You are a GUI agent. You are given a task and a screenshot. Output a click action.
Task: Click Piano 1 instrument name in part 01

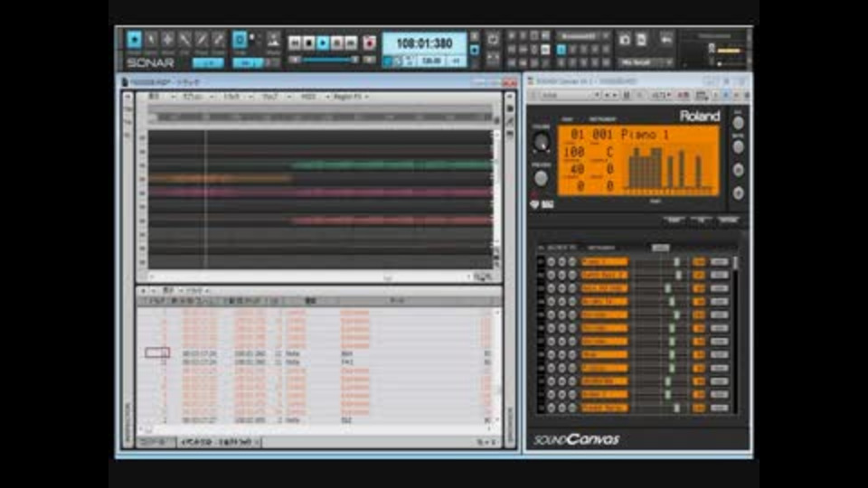click(x=604, y=262)
